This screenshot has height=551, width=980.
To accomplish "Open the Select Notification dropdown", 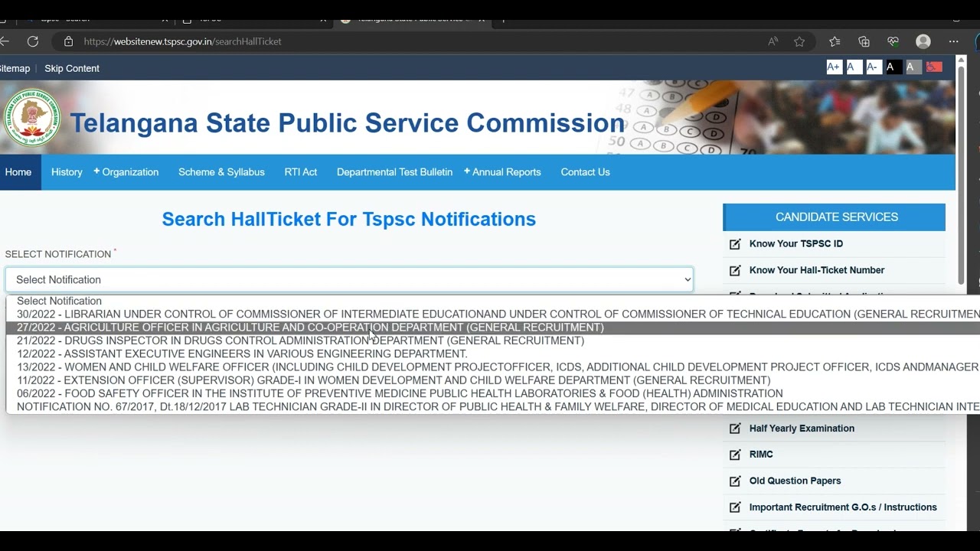I will click(x=349, y=279).
